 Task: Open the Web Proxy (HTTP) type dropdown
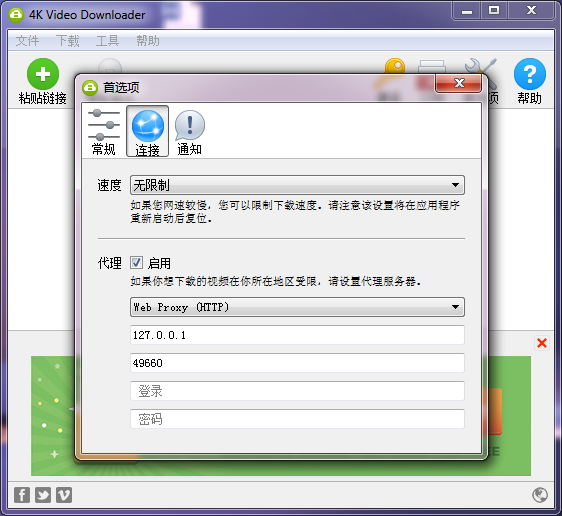click(297, 307)
